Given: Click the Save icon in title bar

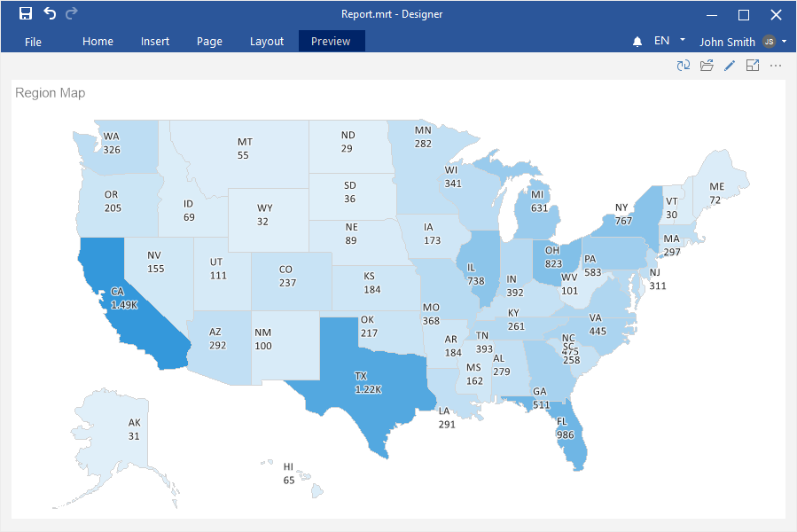Looking at the screenshot, I should [26, 14].
